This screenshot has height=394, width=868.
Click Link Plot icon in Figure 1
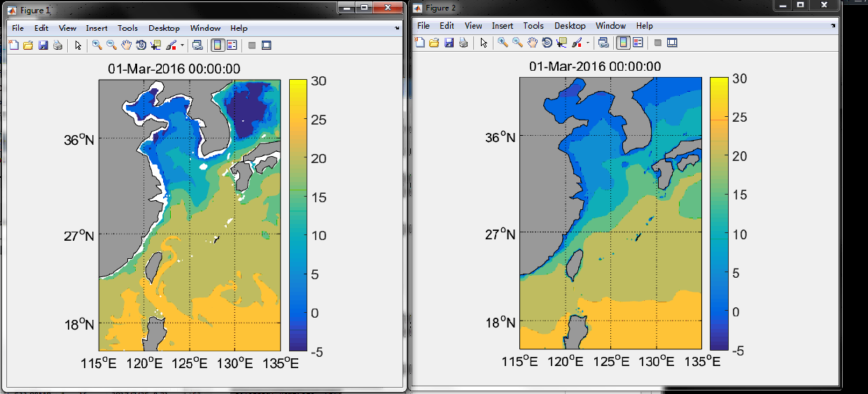pyautogui.click(x=197, y=45)
